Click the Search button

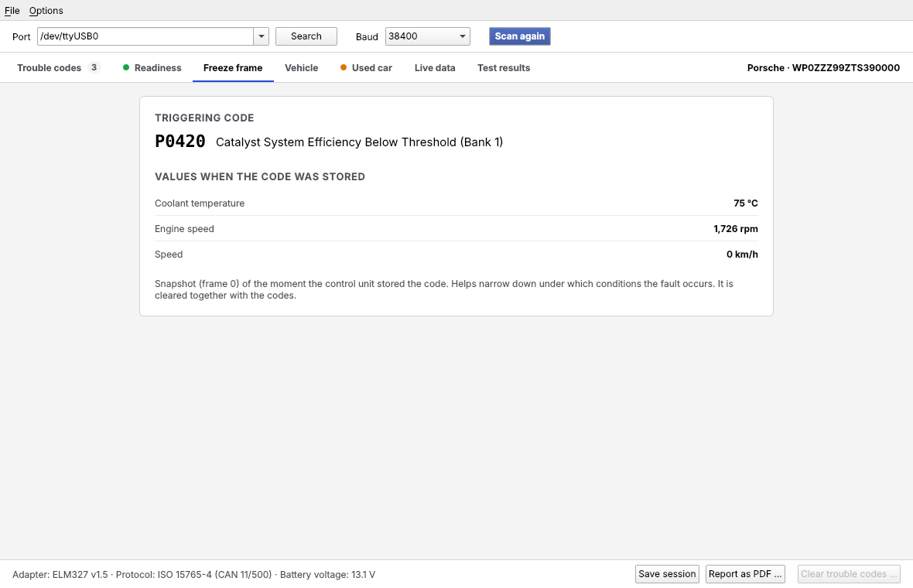point(306,36)
